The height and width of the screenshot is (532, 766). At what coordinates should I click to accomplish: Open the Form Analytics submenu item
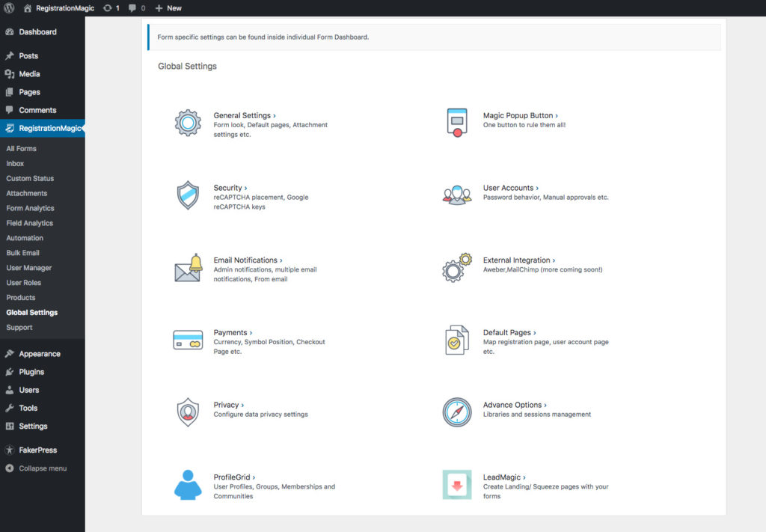point(30,208)
